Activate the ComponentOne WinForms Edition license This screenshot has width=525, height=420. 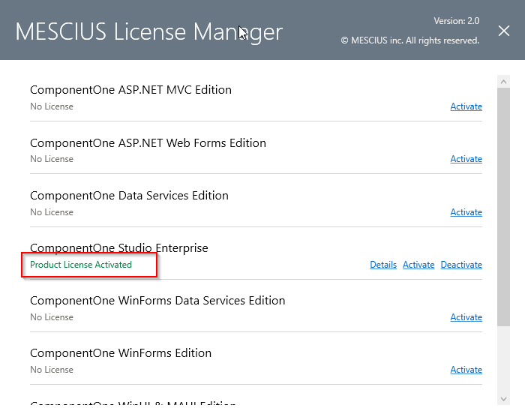pos(466,370)
